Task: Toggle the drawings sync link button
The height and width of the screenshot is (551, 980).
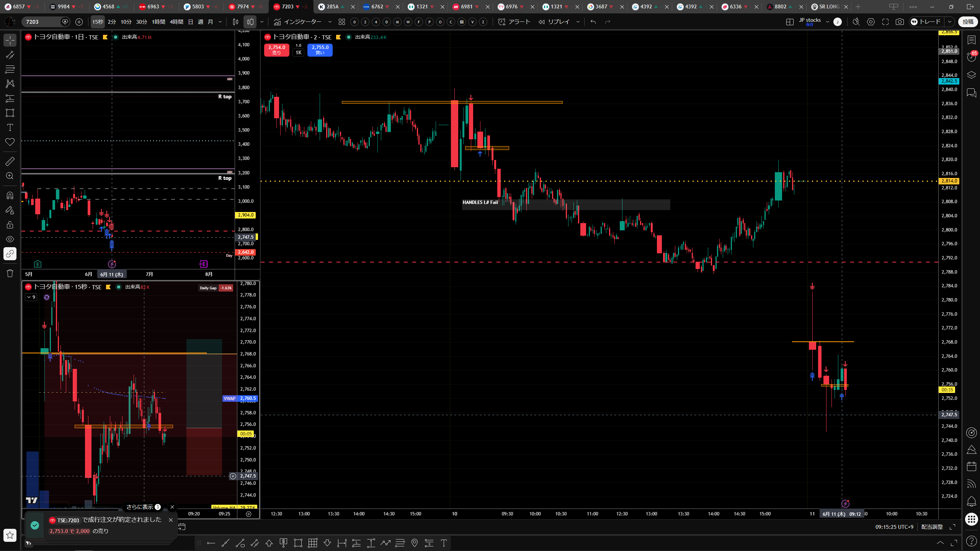Action: tap(10, 254)
